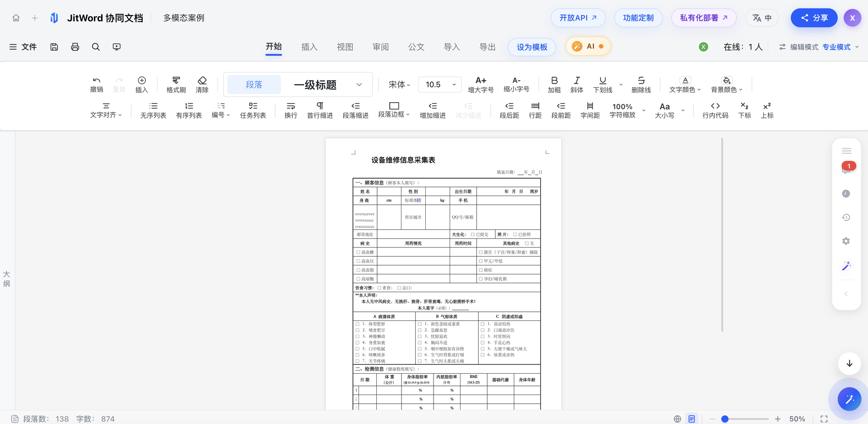This screenshot has width=868, height=424.
Task: Insert an ordered list (有序列表)
Action: tap(189, 111)
